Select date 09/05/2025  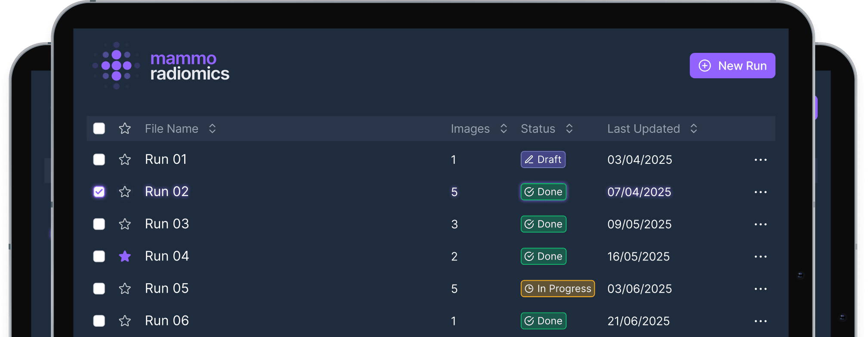(639, 224)
